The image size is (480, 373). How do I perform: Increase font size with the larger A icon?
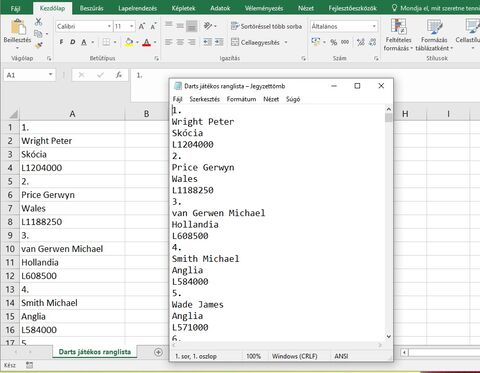pos(142,26)
